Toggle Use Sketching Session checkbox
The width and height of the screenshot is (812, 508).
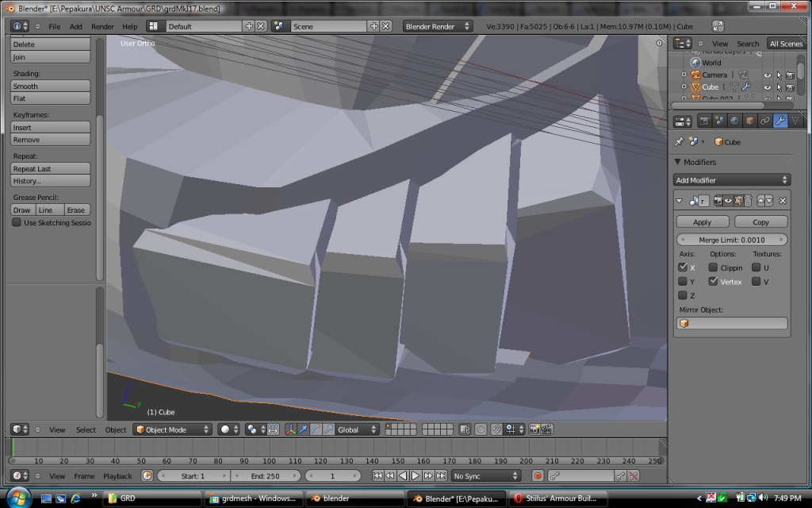[17, 222]
